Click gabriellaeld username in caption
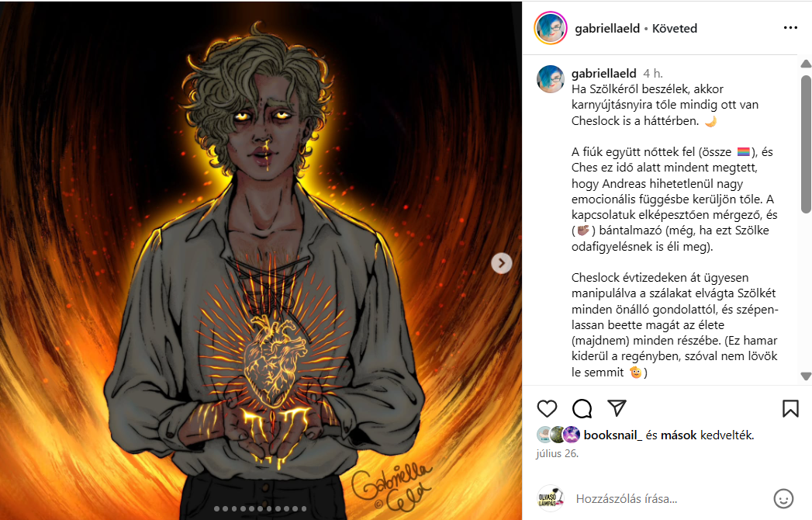812x520 pixels. click(604, 73)
